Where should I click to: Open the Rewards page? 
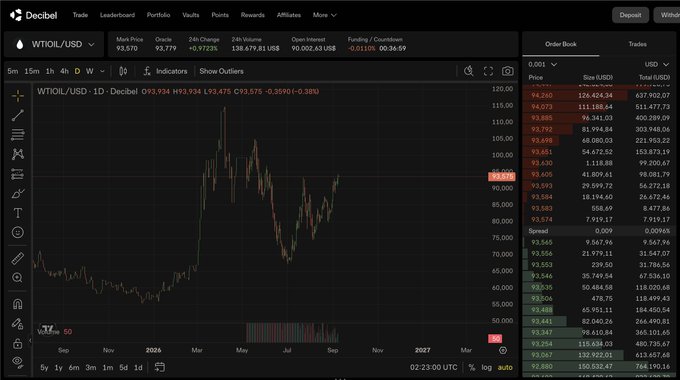pyautogui.click(x=253, y=15)
